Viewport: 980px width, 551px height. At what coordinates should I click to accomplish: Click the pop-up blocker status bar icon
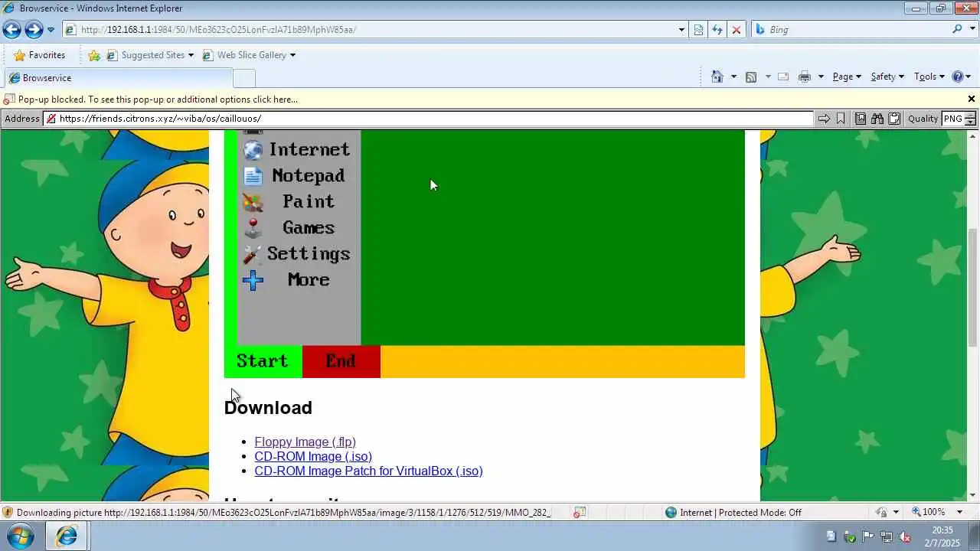580,512
